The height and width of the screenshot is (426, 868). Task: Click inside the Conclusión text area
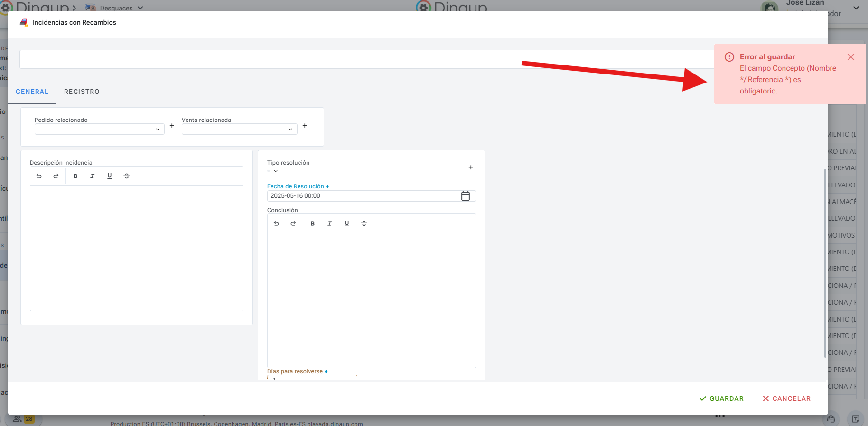(371, 300)
